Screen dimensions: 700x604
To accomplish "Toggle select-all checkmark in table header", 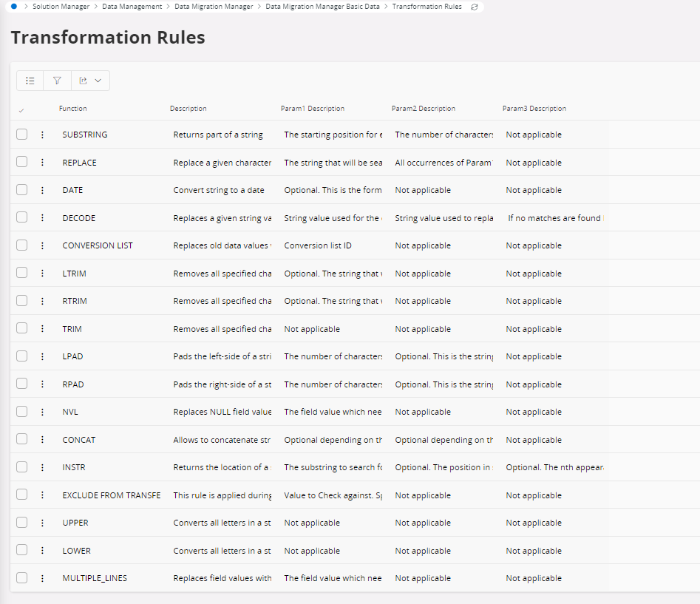I will [21, 109].
